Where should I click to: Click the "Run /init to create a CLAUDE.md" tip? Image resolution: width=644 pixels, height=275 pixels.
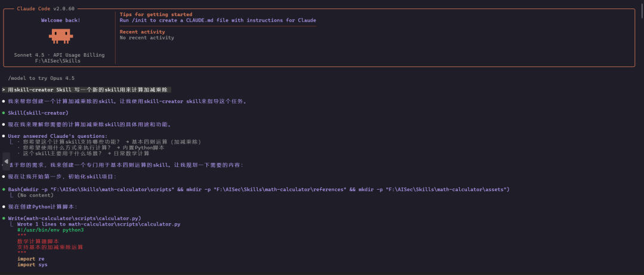coord(218,20)
